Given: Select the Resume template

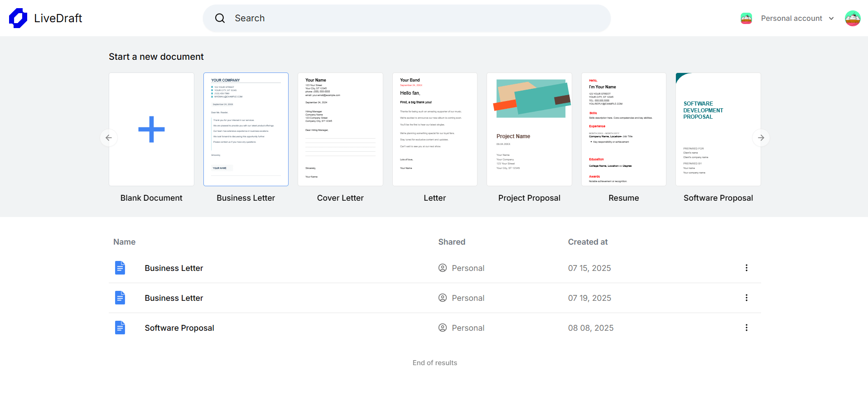Looking at the screenshot, I should tap(623, 129).
